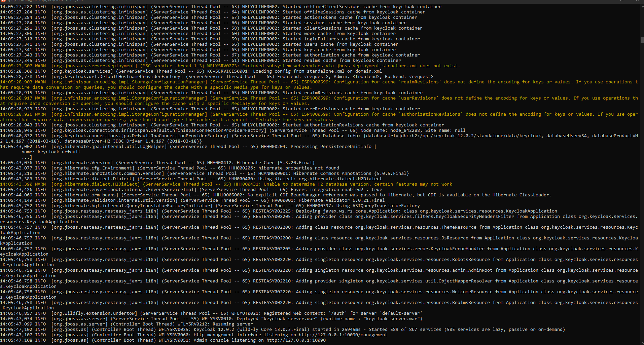Click 'ASTQueryTranslatorFactory' text

[386, 205]
